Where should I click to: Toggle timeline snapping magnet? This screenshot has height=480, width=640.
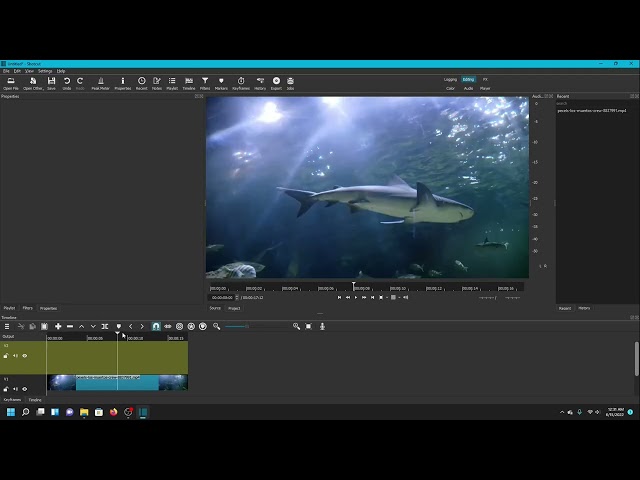[x=156, y=326]
